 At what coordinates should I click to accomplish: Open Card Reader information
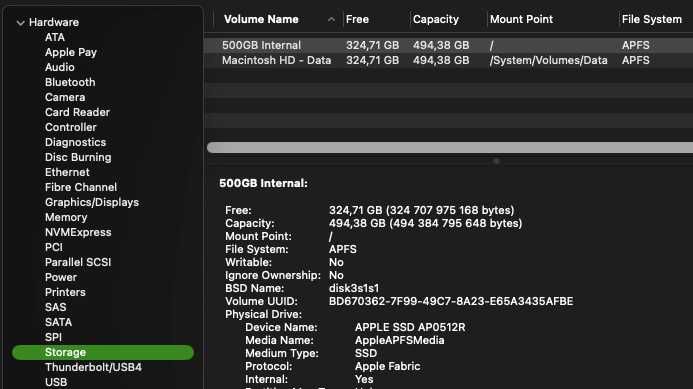pos(77,112)
